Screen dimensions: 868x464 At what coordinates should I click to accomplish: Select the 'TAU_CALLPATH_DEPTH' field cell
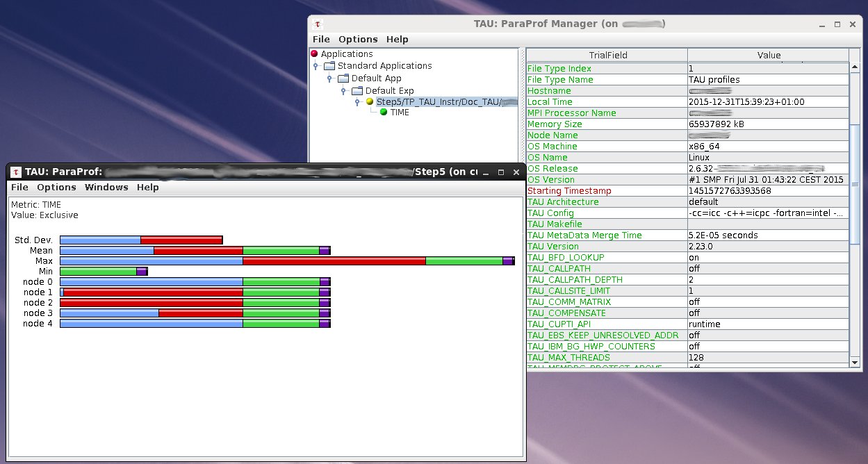click(x=607, y=280)
